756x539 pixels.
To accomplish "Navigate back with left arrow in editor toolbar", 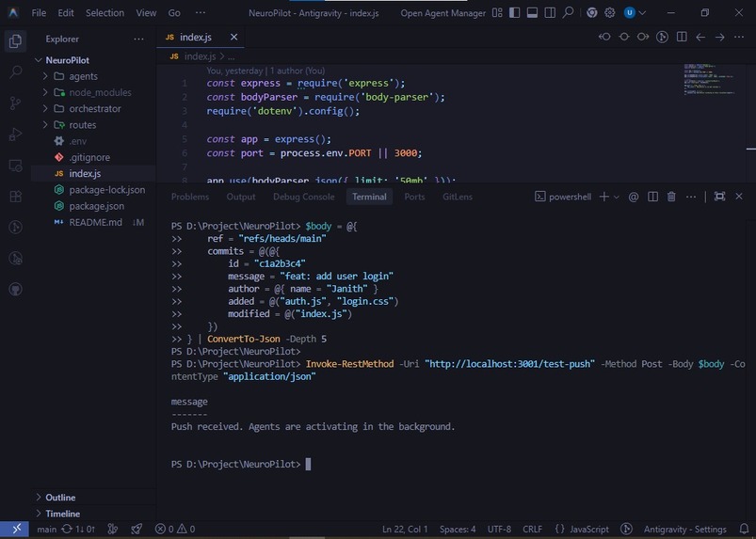I will 700,37.
